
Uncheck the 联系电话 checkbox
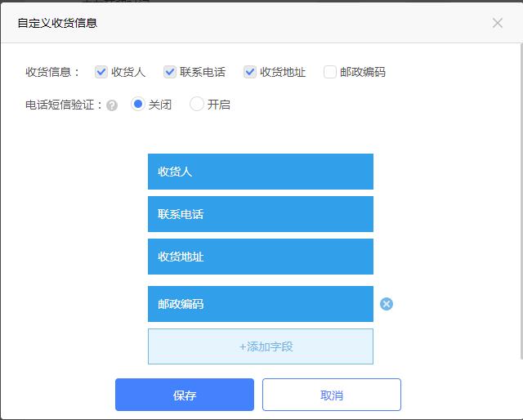170,72
